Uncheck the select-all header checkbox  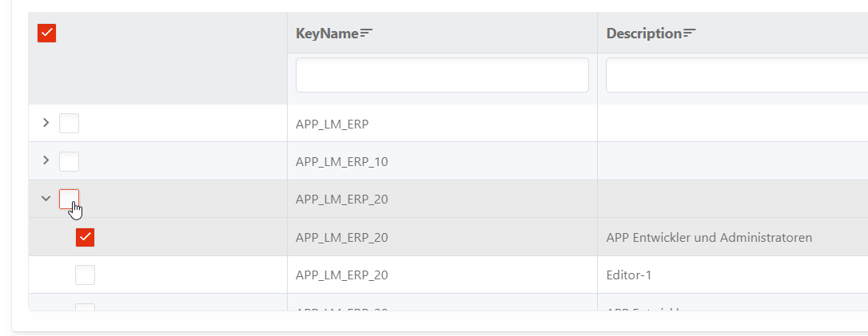pos(47,34)
